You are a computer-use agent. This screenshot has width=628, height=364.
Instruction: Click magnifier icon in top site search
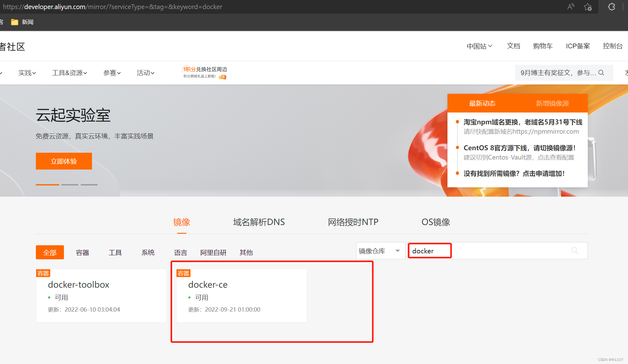point(601,73)
